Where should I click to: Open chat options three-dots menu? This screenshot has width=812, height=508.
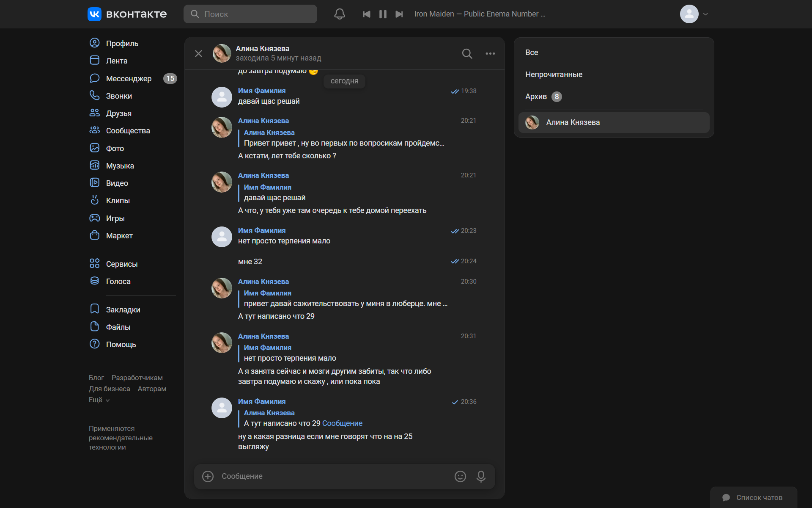click(x=490, y=54)
